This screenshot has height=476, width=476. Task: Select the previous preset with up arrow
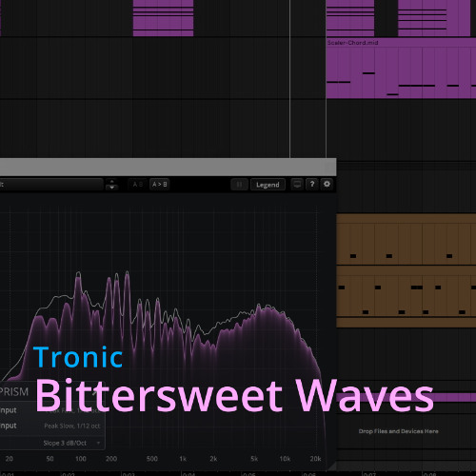(x=111, y=181)
